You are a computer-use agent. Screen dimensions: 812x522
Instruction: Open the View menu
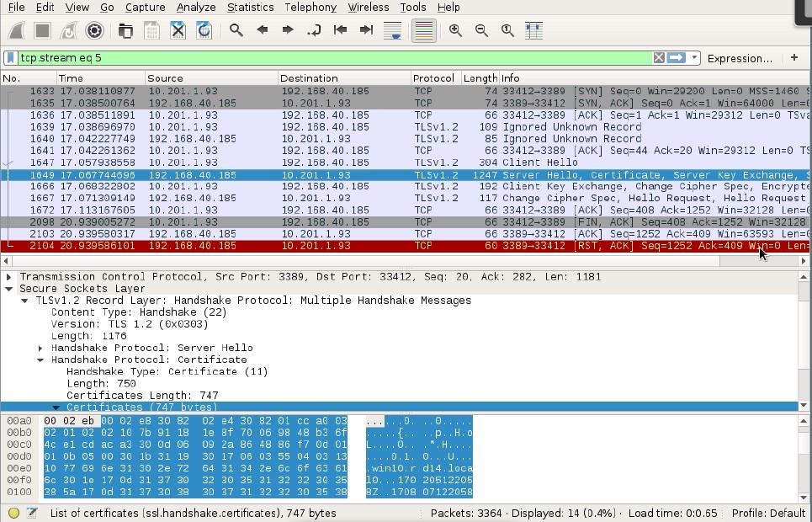77,8
